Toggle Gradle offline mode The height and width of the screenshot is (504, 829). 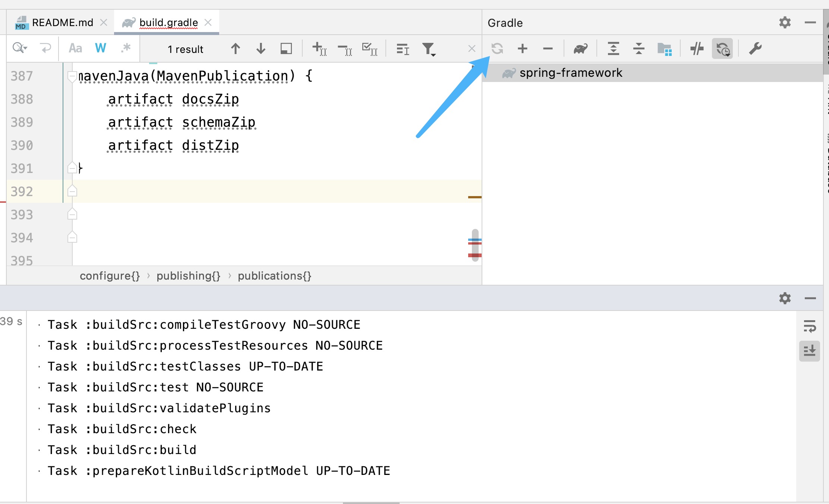pyautogui.click(x=697, y=48)
